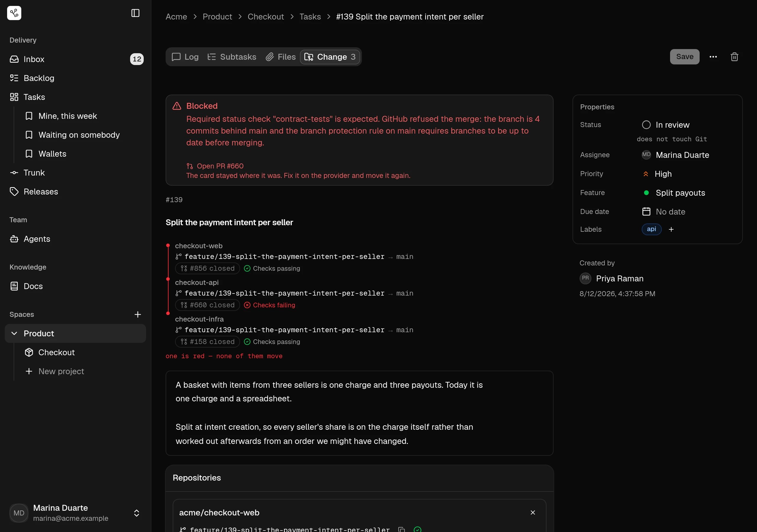Open Inbox in the sidebar
The height and width of the screenshot is (532, 757).
pos(75,59)
